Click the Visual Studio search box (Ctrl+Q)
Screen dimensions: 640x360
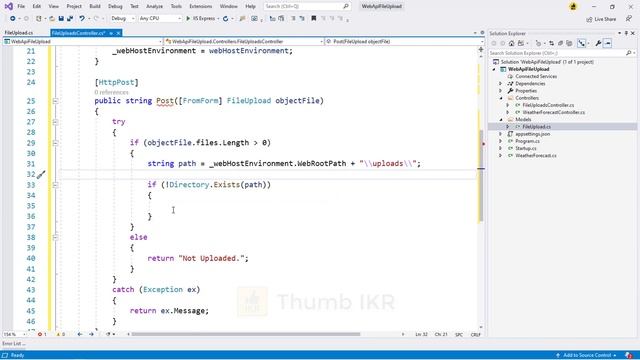pos(307,7)
